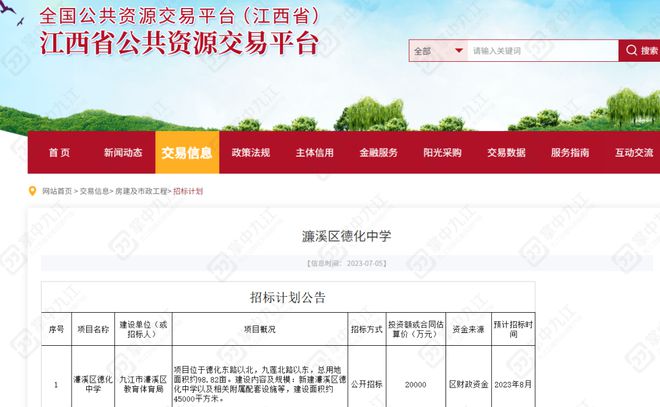The width and height of the screenshot is (660, 407).
Task: Open the 政策法规 navigation tab
Action: pyautogui.click(x=251, y=152)
